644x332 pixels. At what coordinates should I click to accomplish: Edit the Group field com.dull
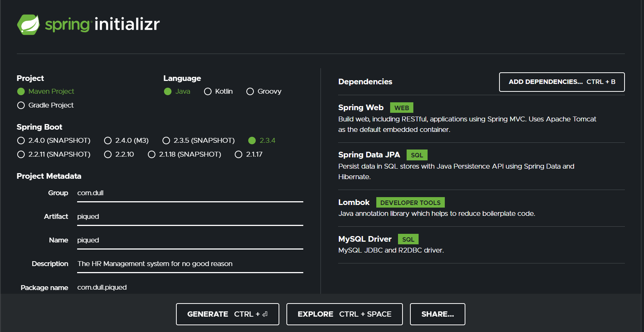tap(190, 193)
